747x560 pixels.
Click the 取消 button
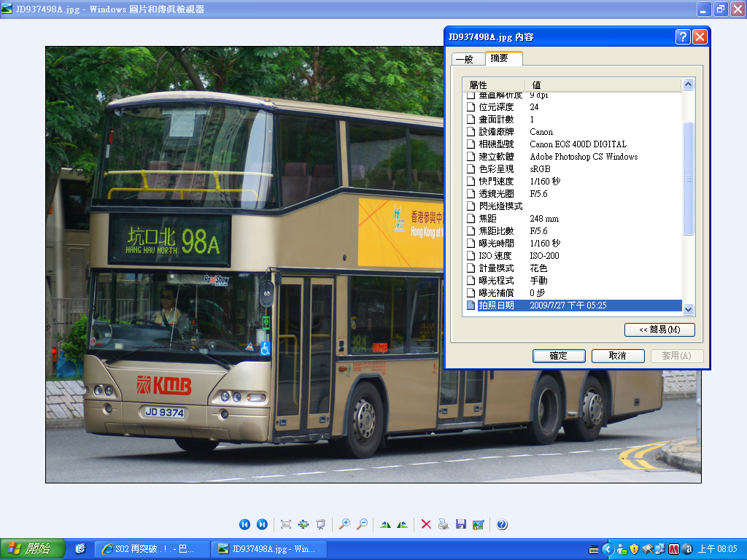(618, 356)
